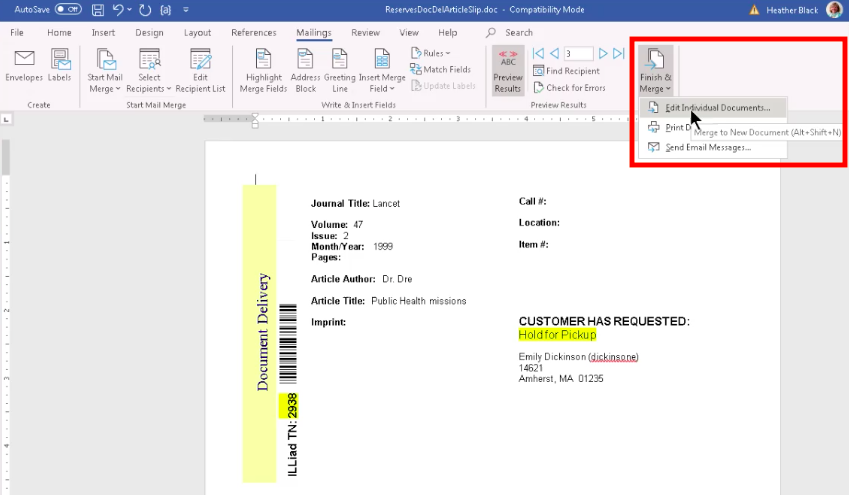Click the Save icon in title bar
This screenshot has width=849, height=495.
97,9
